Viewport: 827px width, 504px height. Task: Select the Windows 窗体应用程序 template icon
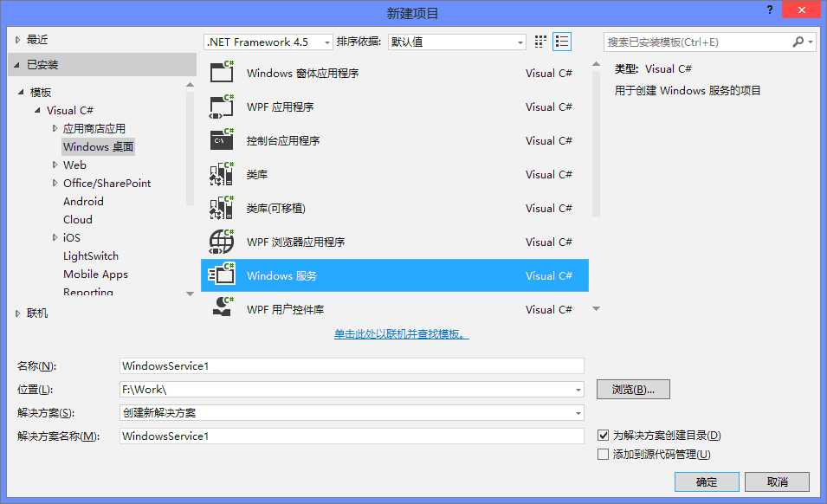[x=222, y=72]
